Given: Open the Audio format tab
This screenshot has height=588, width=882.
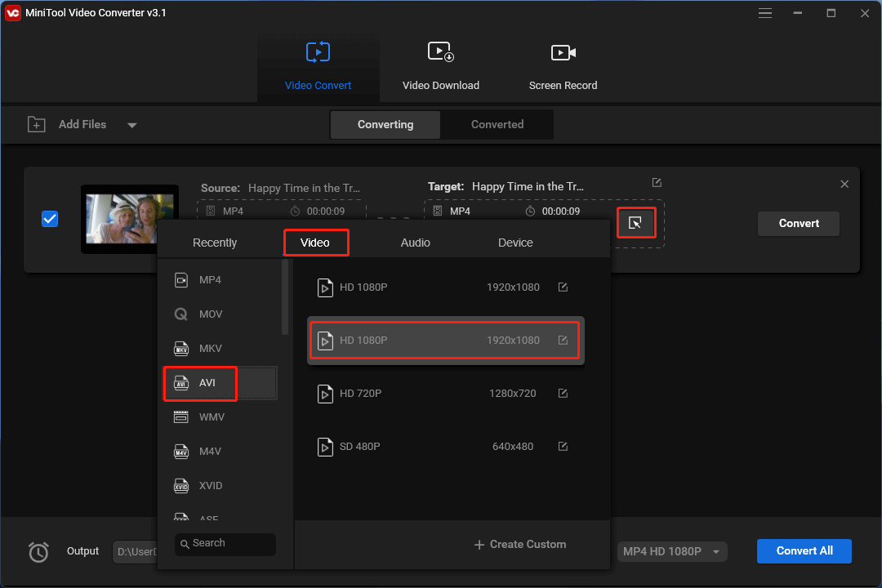Looking at the screenshot, I should coord(415,243).
